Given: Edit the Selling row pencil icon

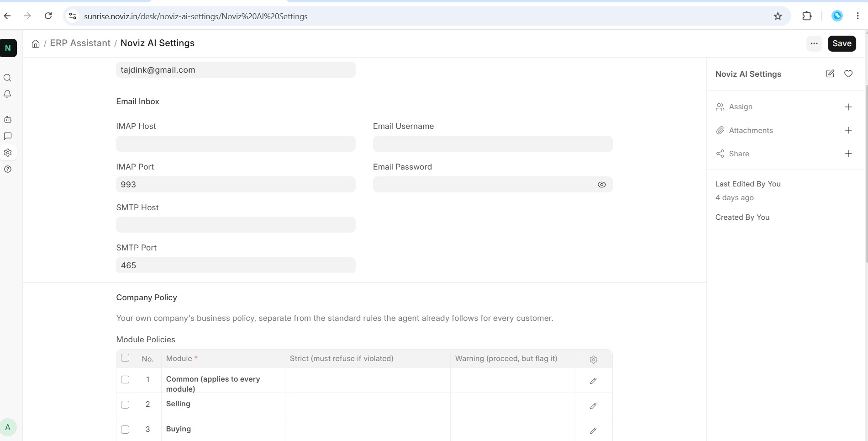Looking at the screenshot, I should tap(593, 406).
